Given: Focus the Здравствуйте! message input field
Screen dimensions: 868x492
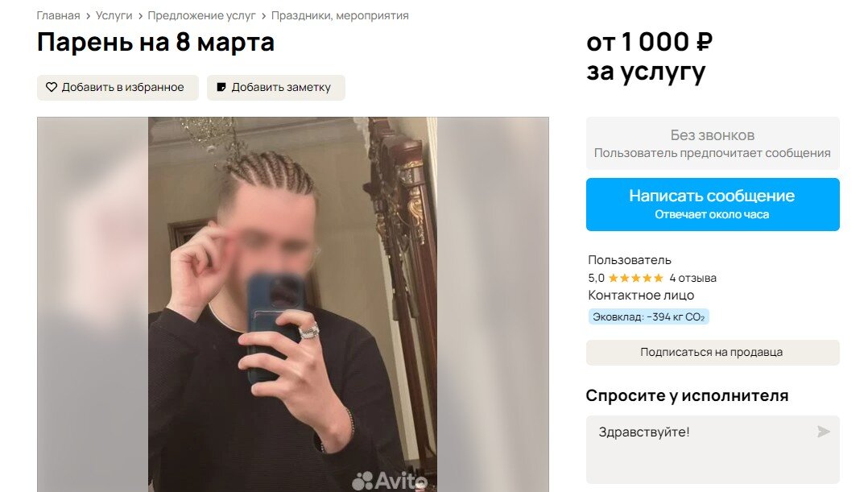Looking at the screenshot, I should coord(713,449).
